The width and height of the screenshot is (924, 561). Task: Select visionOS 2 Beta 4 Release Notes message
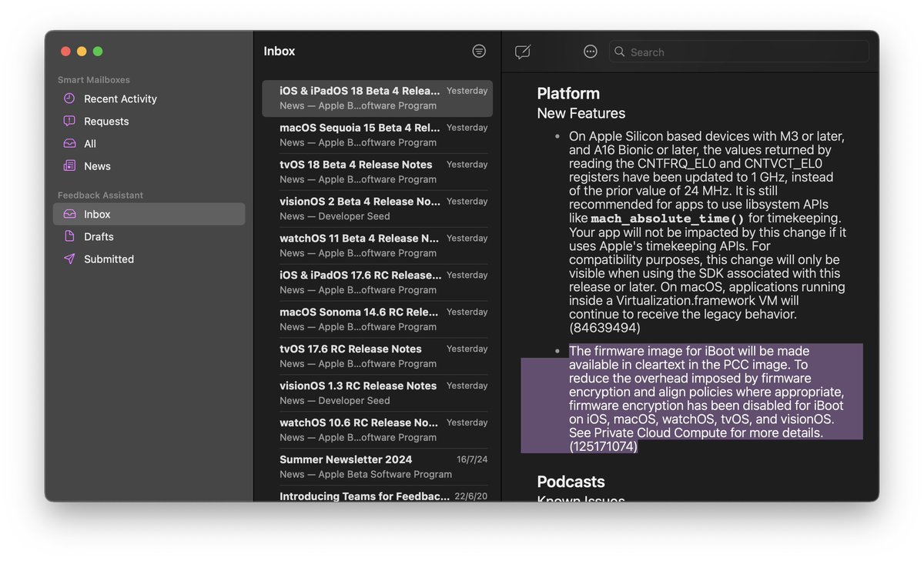[x=377, y=209]
